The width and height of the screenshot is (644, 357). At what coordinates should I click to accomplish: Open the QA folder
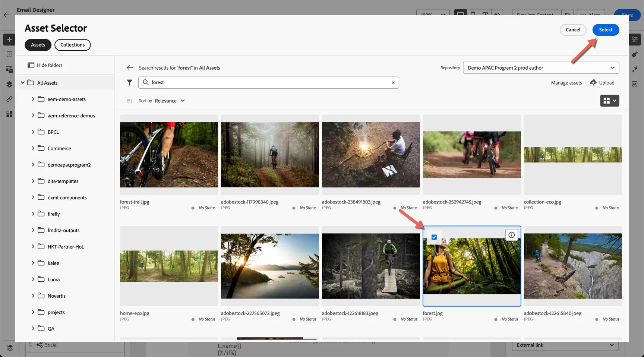(51, 329)
